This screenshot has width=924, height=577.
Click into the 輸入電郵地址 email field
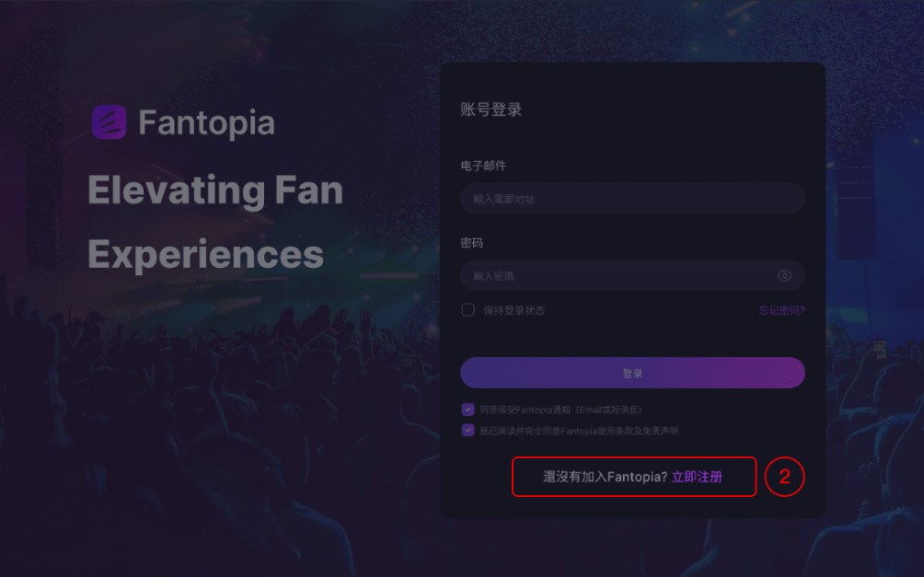pos(631,198)
